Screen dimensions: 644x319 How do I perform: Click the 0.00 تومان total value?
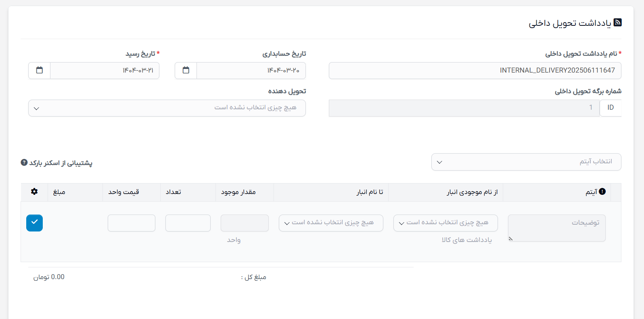49,277
